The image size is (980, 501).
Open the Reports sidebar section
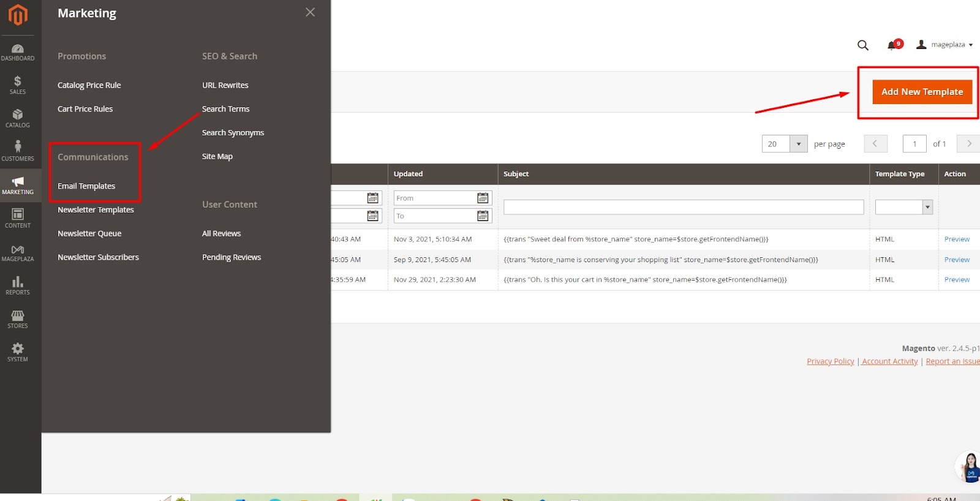18,285
